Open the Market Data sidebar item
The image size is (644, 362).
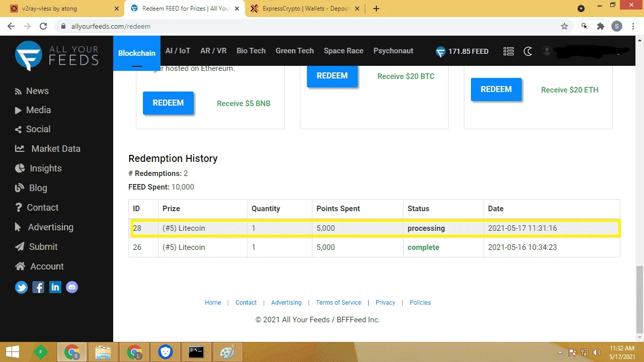(x=48, y=149)
